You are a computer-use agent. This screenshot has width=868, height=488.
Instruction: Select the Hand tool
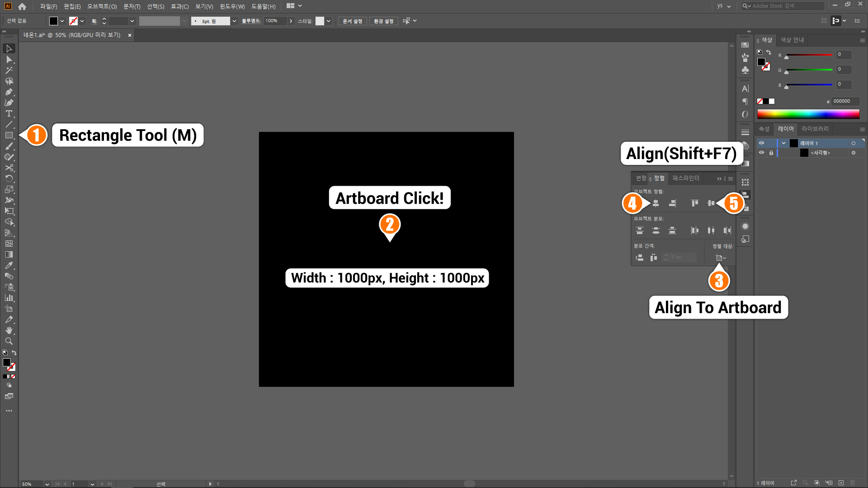[9, 330]
